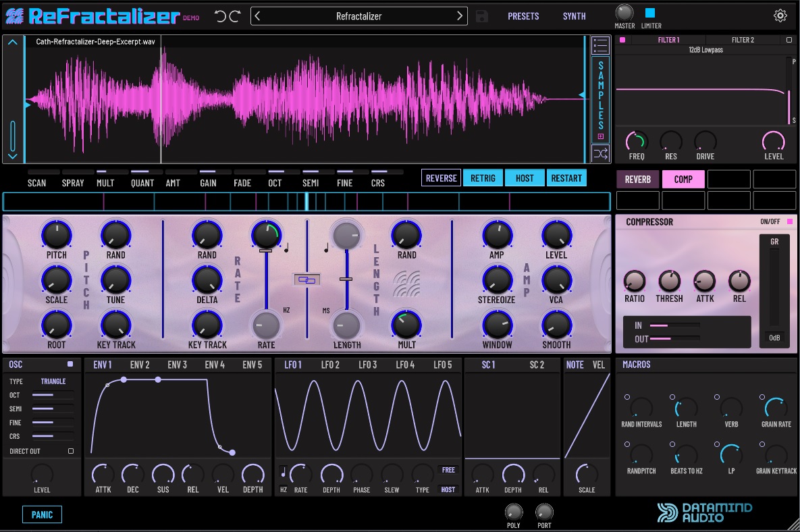Switch to the FILTER 2 tab
The height and width of the screenshot is (532, 800).
point(743,40)
